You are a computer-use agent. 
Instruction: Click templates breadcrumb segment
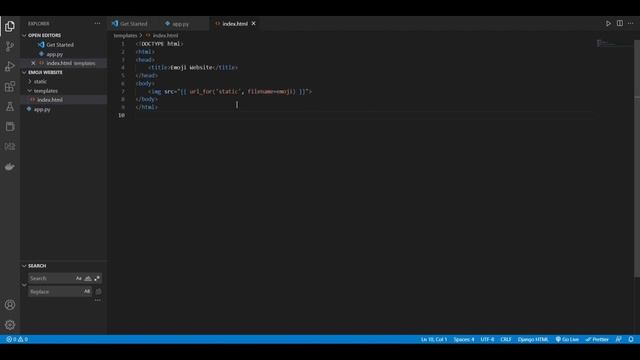pos(125,36)
